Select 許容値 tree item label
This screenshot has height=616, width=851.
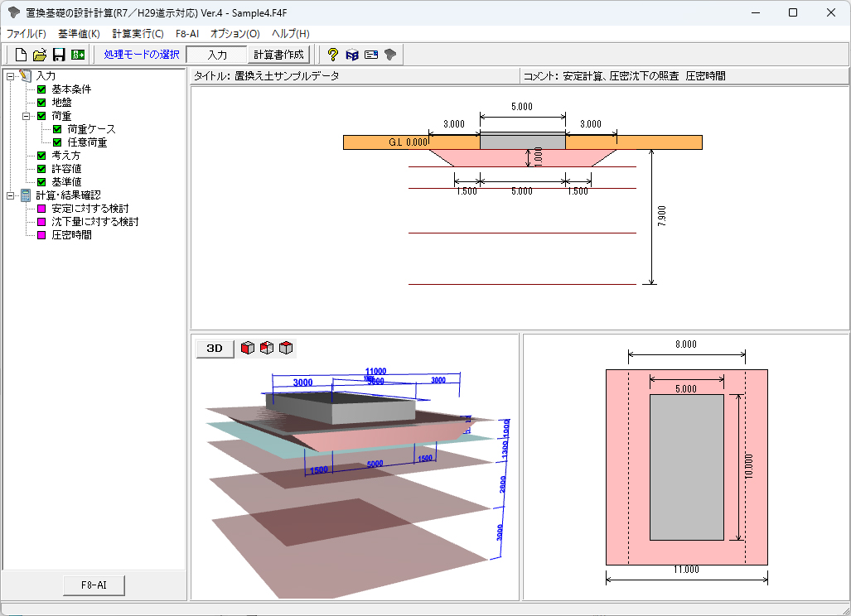click(66, 169)
